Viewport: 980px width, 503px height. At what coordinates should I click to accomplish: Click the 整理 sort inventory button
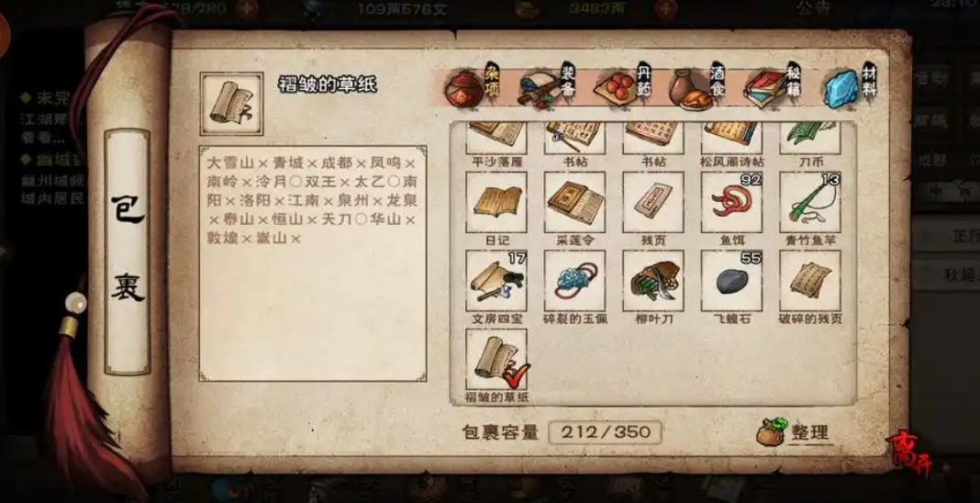tap(795, 432)
